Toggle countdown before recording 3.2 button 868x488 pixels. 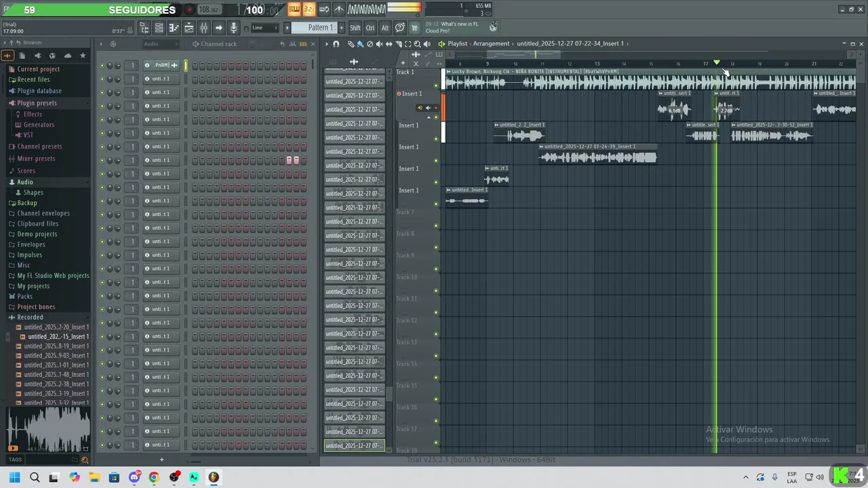(309, 9)
